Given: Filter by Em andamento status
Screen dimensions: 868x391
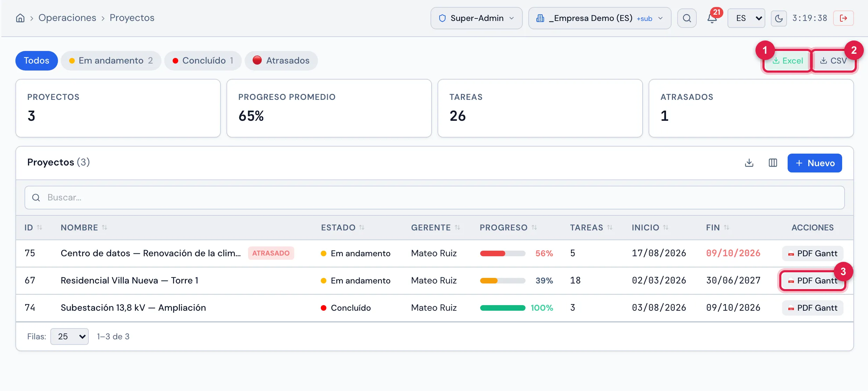Looking at the screenshot, I should coord(111,61).
